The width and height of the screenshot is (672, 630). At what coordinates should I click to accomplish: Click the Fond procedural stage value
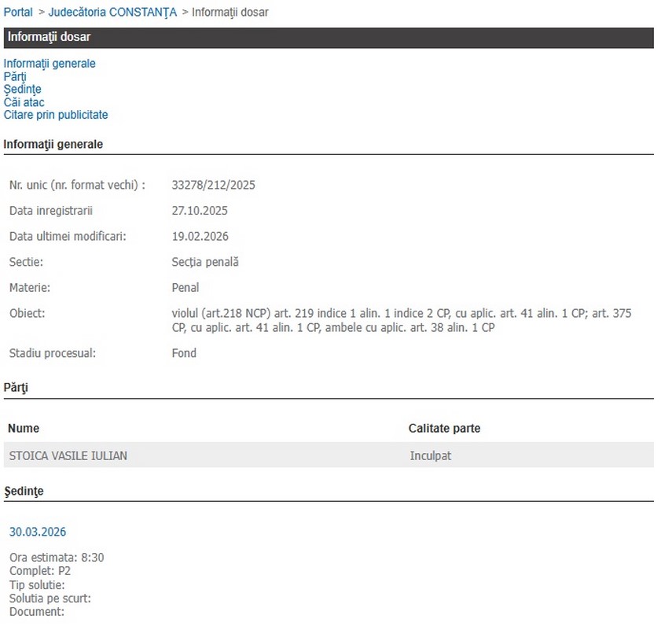click(x=184, y=353)
